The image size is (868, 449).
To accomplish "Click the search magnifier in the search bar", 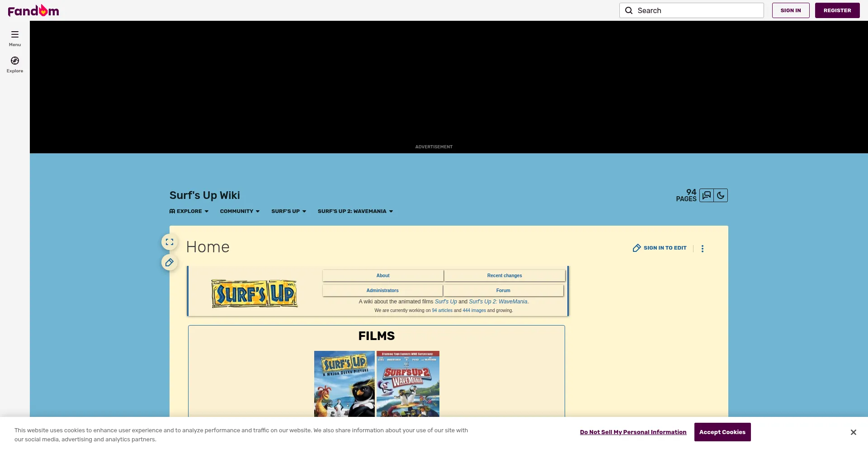I will (x=629, y=10).
